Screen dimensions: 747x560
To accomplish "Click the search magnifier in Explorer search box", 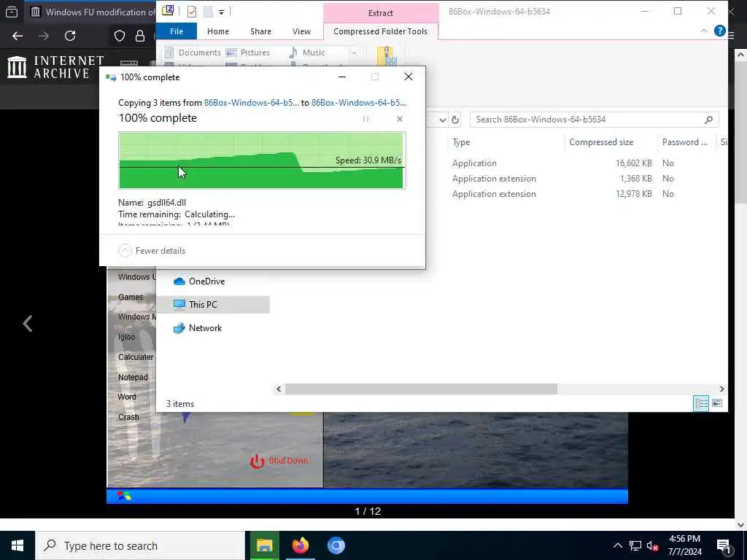I will click(708, 120).
